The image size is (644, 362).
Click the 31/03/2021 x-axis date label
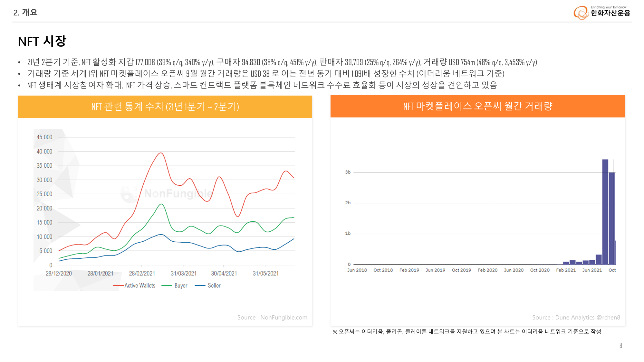click(183, 273)
